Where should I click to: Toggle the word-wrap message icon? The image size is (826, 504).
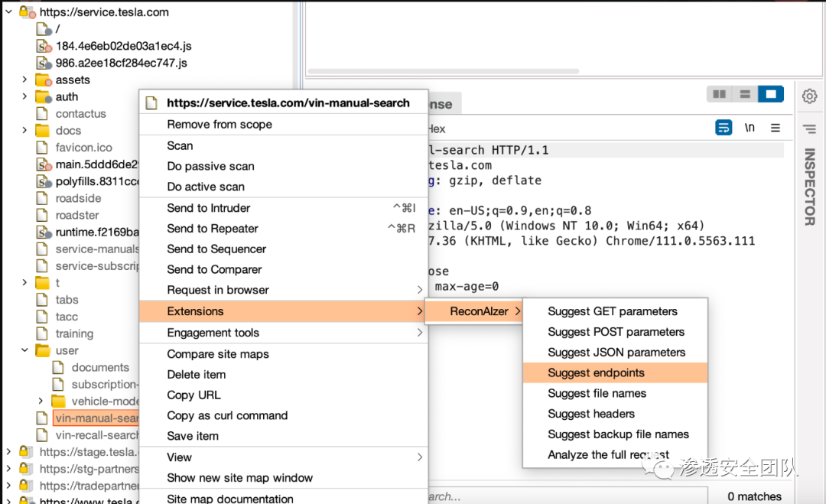(x=724, y=128)
